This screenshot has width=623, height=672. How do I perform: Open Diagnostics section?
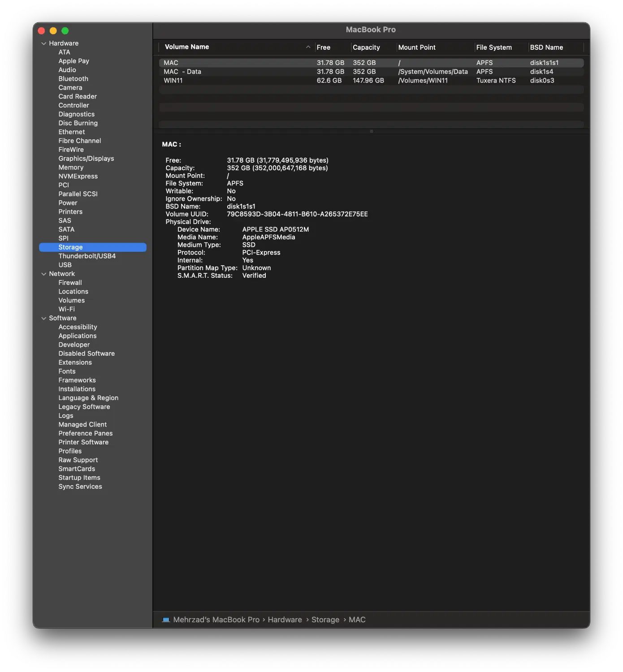click(76, 114)
